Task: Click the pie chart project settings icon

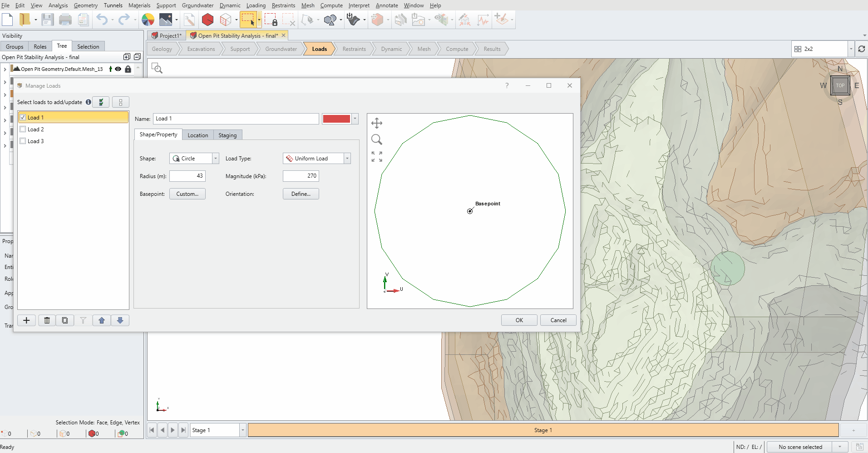Action: (148, 20)
